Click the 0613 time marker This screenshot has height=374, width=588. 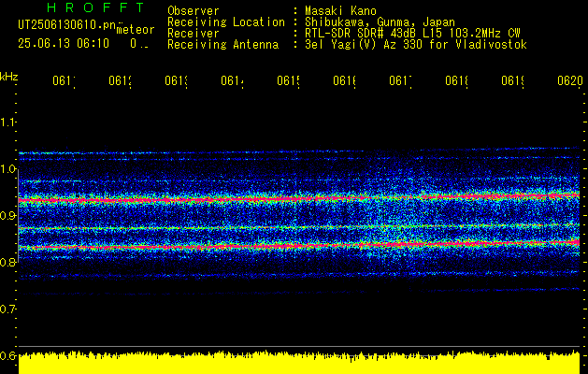coord(177,81)
